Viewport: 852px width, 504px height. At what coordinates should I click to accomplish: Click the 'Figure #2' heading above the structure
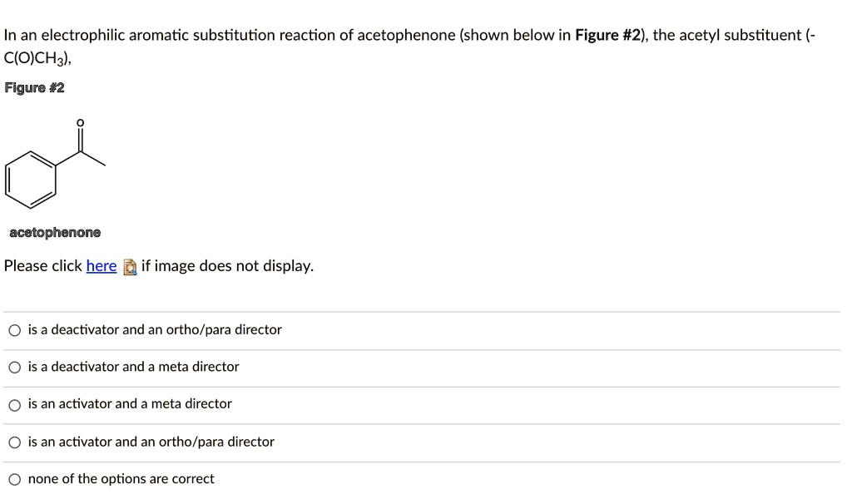pyautogui.click(x=34, y=88)
